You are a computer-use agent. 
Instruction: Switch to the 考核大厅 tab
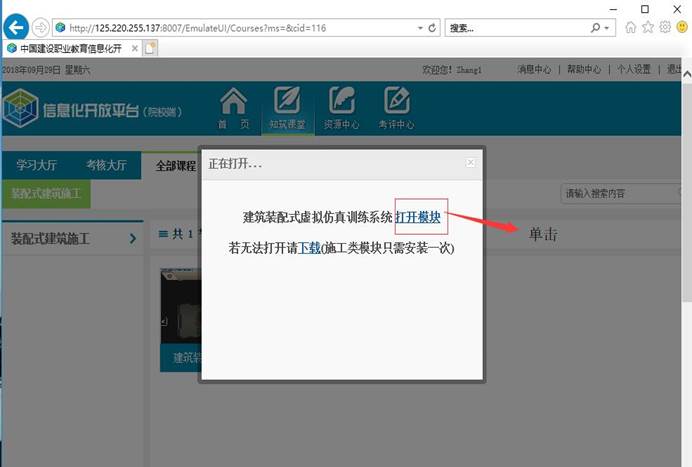[x=106, y=166]
